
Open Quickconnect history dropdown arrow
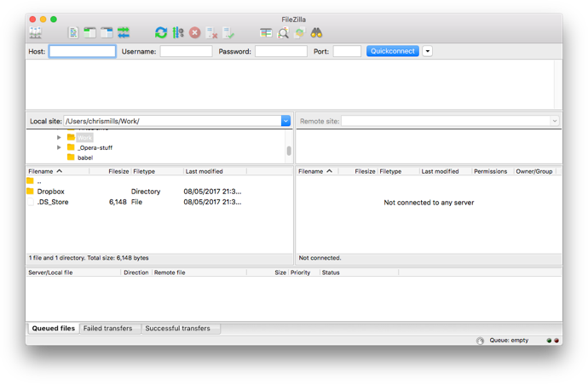[428, 51]
